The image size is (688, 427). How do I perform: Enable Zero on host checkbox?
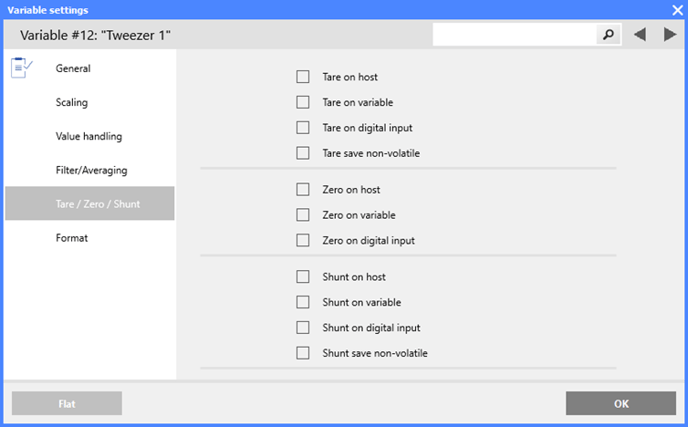pyautogui.click(x=303, y=190)
